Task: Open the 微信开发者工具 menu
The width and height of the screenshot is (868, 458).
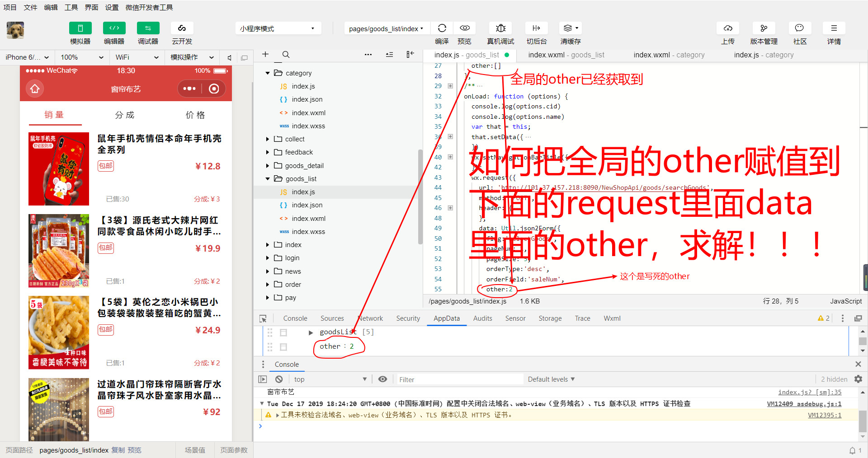Action: click(x=149, y=7)
